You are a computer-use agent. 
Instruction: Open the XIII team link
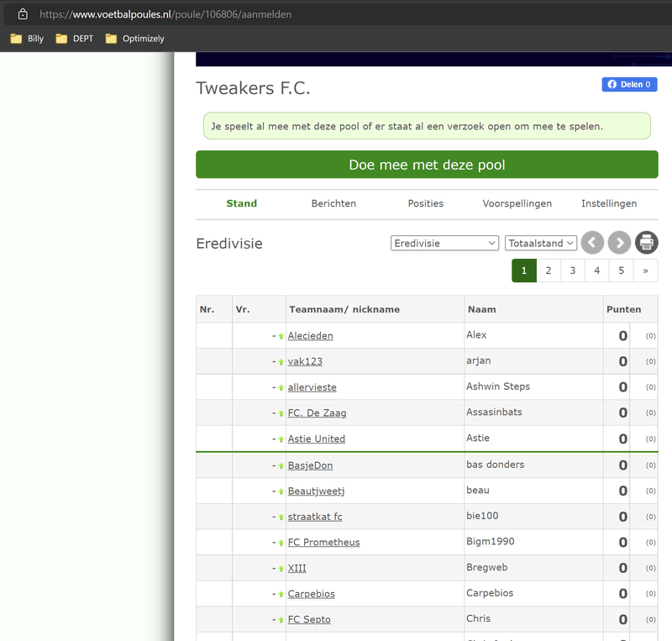[297, 568]
